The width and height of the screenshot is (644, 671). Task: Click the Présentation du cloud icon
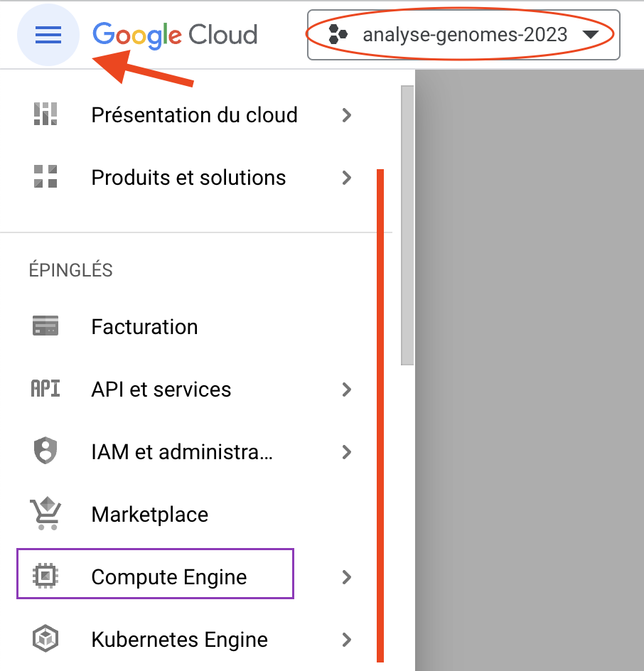click(45, 114)
